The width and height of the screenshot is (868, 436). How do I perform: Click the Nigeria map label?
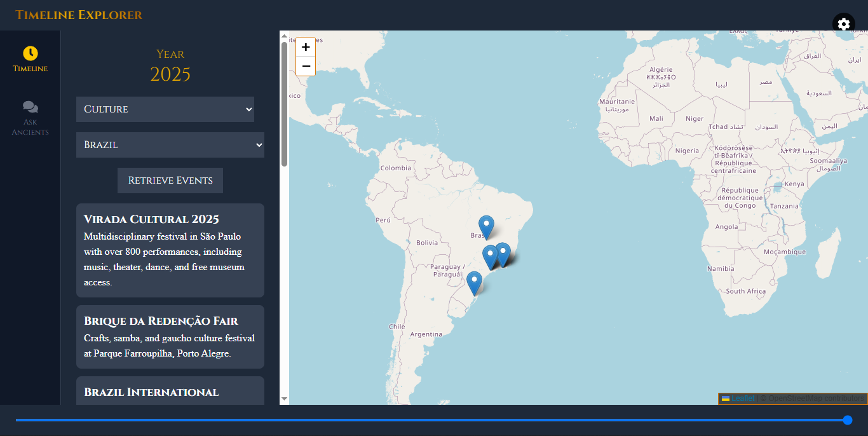pyautogui.click(x=687, y=151)
